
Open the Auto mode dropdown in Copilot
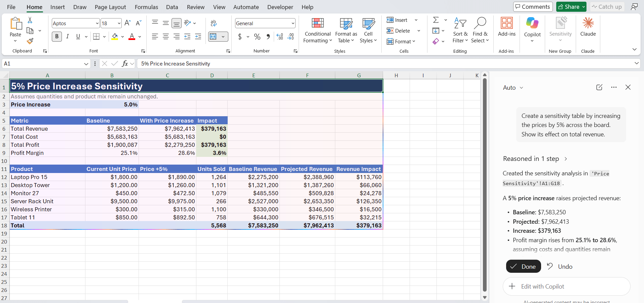click(513, 88)
